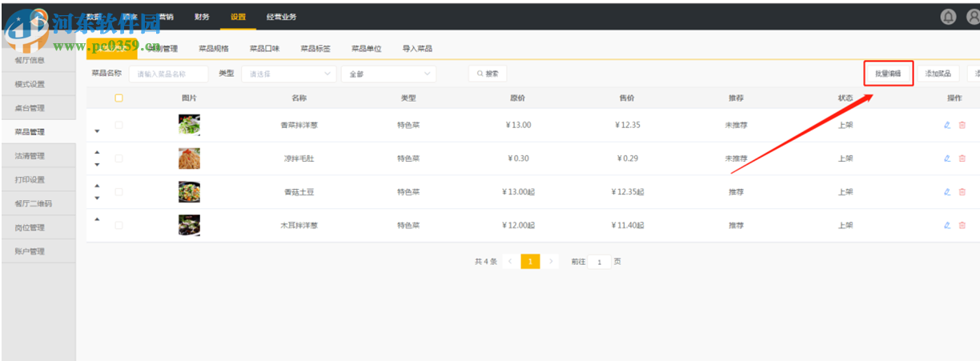Open the 经营业务 top menu
The image size is (980, 361).
[x=281, y=17]
